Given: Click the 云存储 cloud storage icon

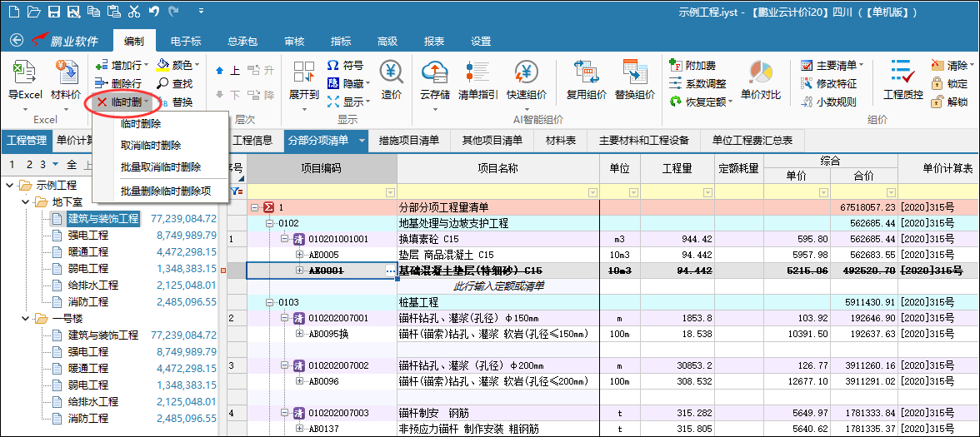Looking at the screenshot, I should point(434,74).
